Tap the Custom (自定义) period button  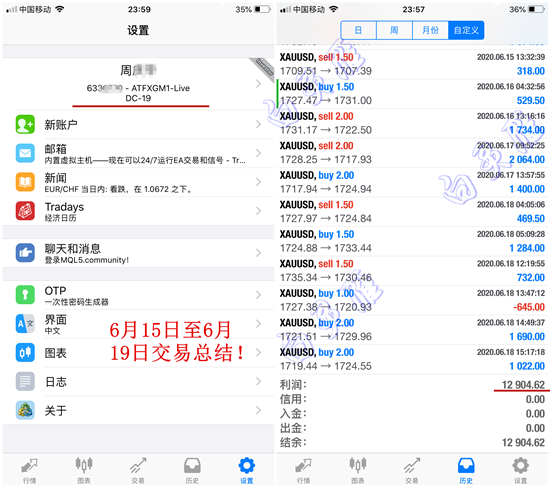coord(466,30)
